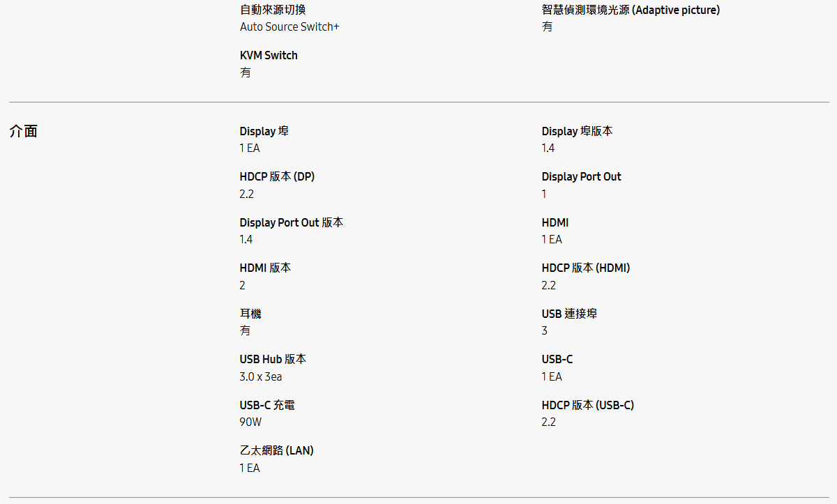
Task: Click the 1 EA value under Display 埠
Action: pyautogui.click(x=250, y=148)
